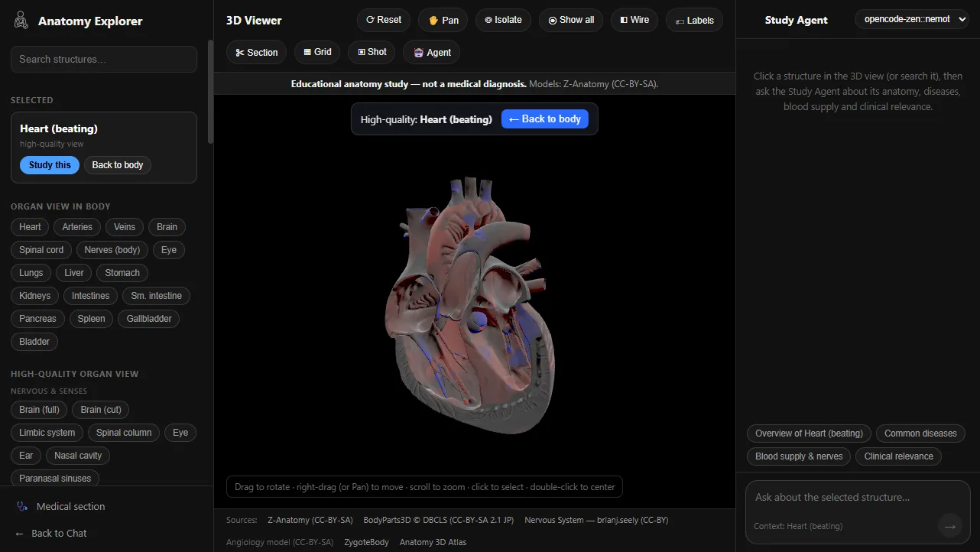Viewport: 980px width, 552px height.
Task: Enable the Section cutting tool
Action: click(x=257, y=52)
